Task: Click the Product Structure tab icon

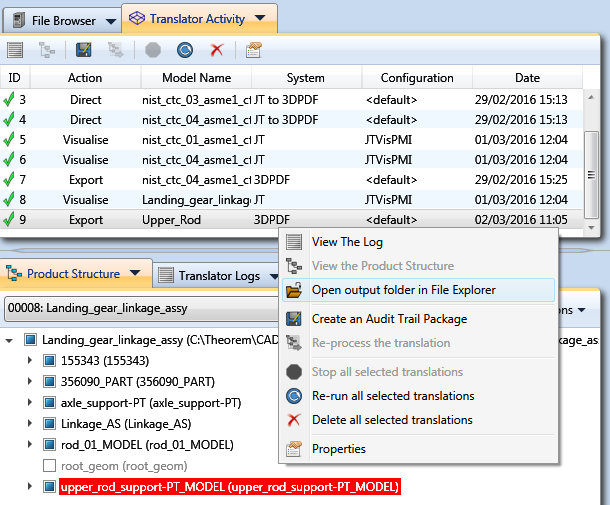Action: pyautogui.click(x=14, y=274)
